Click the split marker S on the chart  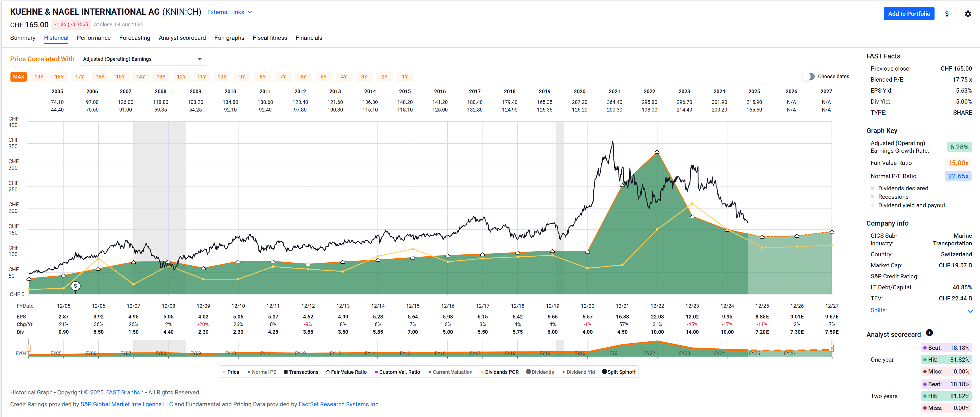tap(75, 286)
